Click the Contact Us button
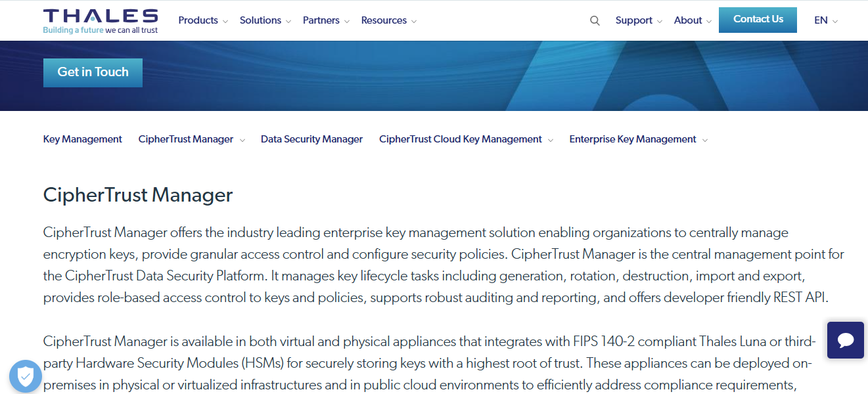This screenshot has width=868, height=394. pos(758,20)
